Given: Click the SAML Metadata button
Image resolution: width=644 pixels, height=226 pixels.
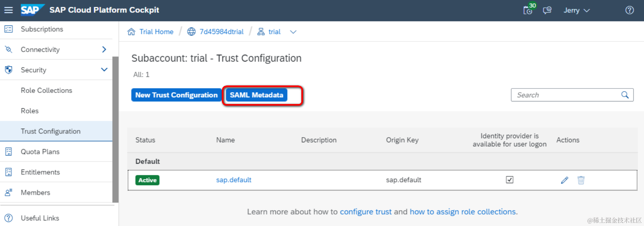Looking at the screenshot, I should tap(257, 95).
